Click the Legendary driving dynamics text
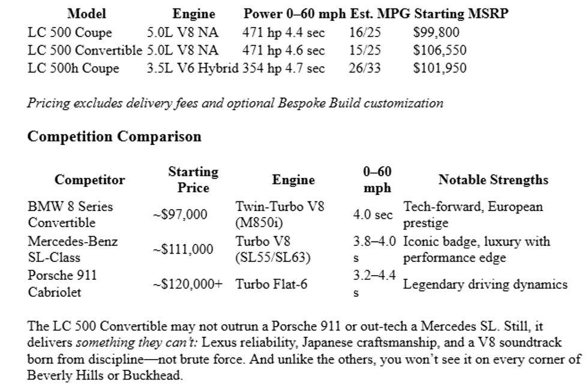The image size is (588, 389). click(x=485, y=284)
